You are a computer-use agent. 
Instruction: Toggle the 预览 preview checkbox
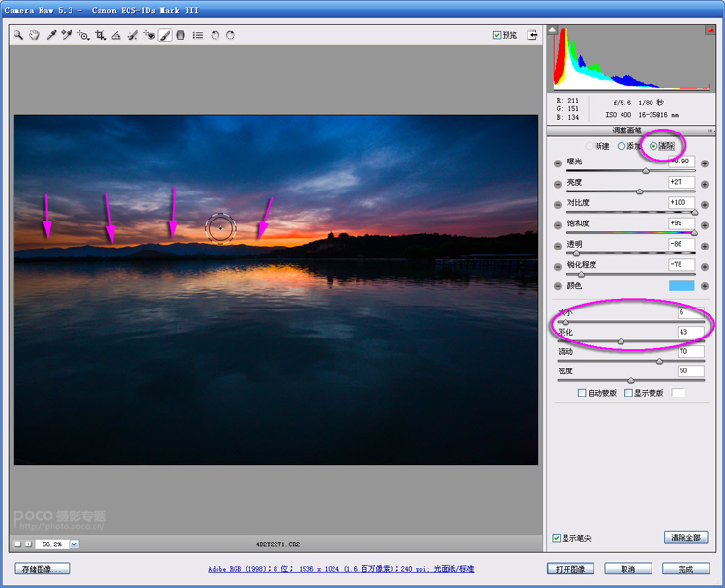[497, 35]
